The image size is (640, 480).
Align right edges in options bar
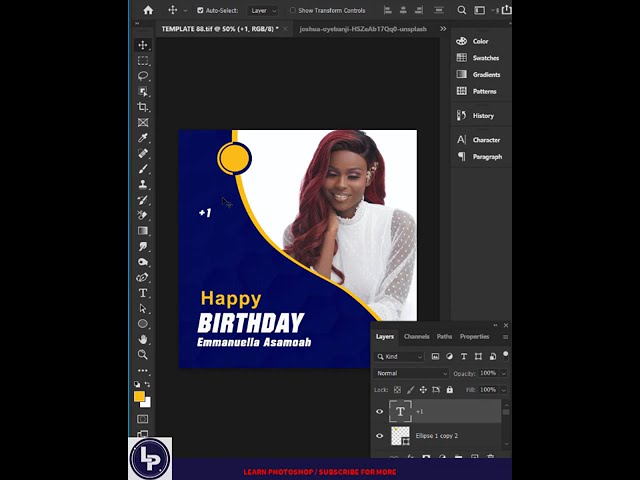click(x=419, y=10)
